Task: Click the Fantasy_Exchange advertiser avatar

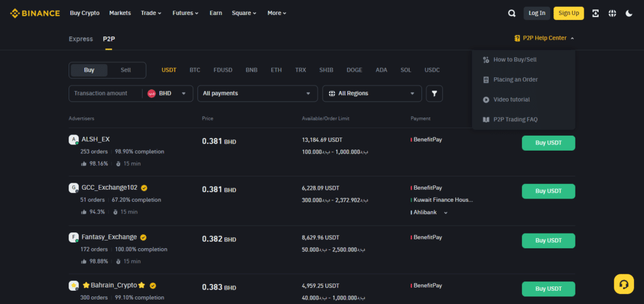Action: click(74, 237)
